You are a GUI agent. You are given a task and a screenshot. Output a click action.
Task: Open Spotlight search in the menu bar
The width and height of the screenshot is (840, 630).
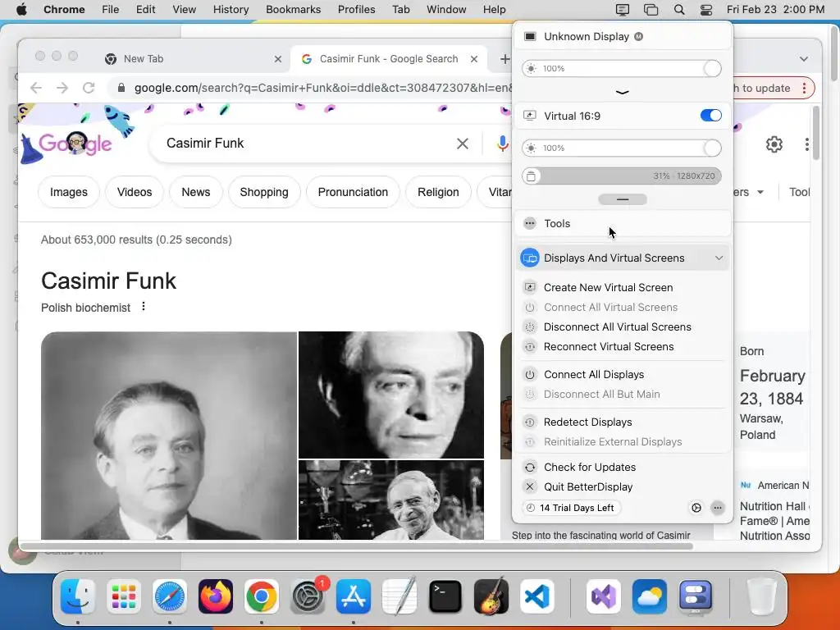(x=678, y=10)
